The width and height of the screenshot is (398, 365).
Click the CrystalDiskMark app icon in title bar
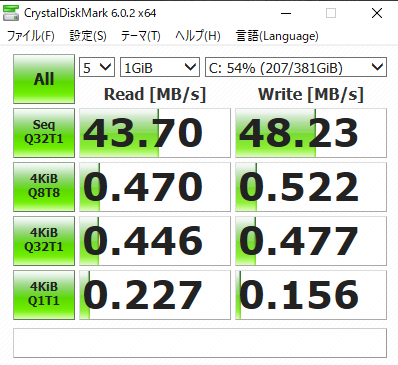pos(11,13)
